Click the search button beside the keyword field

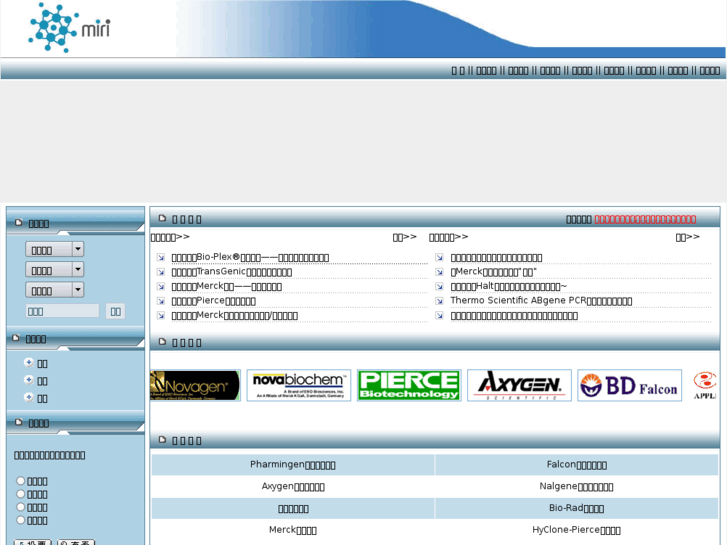(115, 311)
